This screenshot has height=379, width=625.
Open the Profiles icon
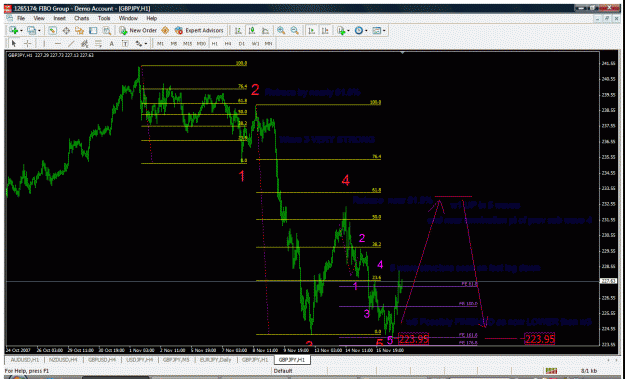pyautogui.click(x=31, y=30)
